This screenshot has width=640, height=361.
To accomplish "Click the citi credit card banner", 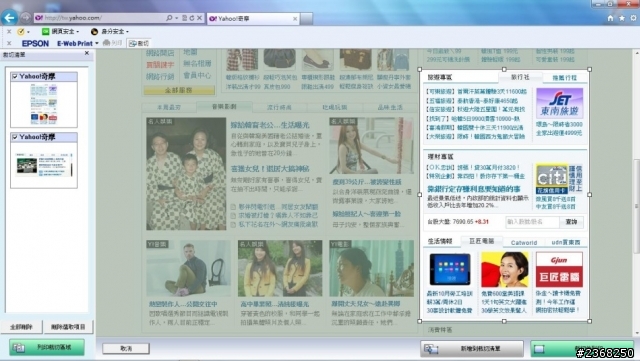I will [559, 179].
